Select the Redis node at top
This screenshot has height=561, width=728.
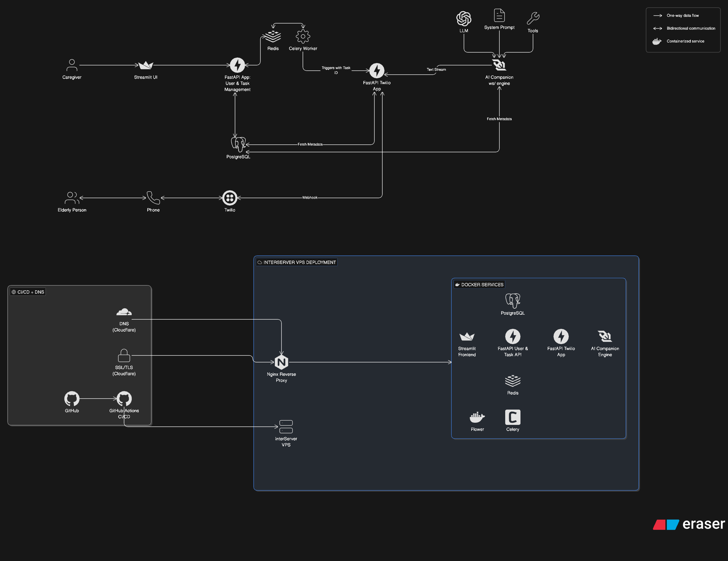click(273, 36)
